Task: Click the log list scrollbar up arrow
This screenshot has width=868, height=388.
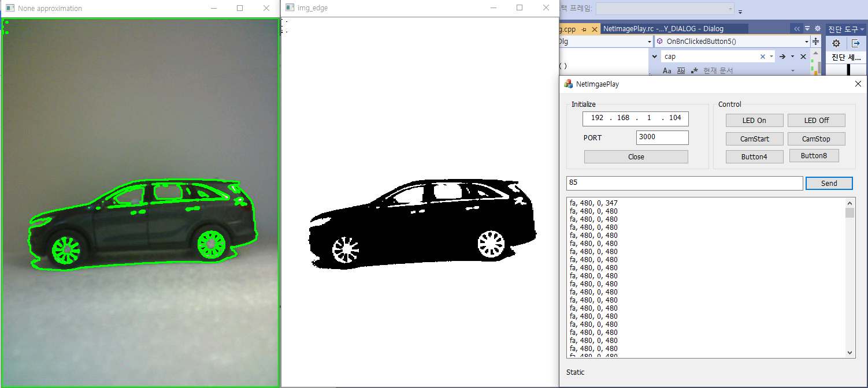Action: pos(850,203)
